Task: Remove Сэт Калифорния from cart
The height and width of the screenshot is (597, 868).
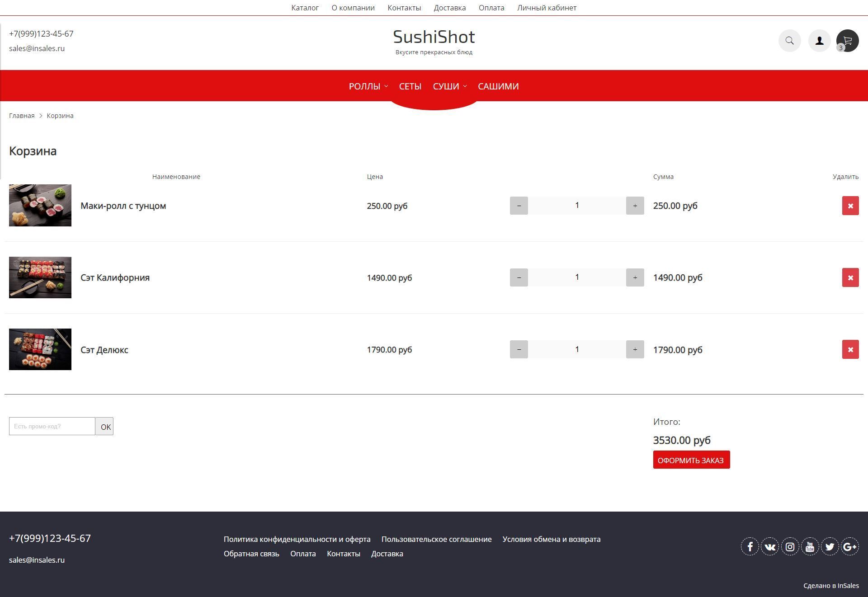Action: pyautogui.click(x=850, y=277)
